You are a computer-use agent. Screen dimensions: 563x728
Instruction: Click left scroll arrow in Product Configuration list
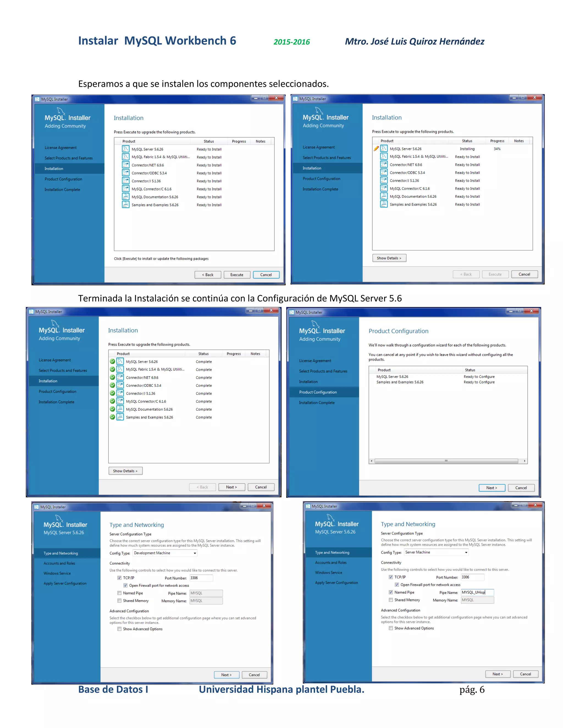[x=372, y=461]
